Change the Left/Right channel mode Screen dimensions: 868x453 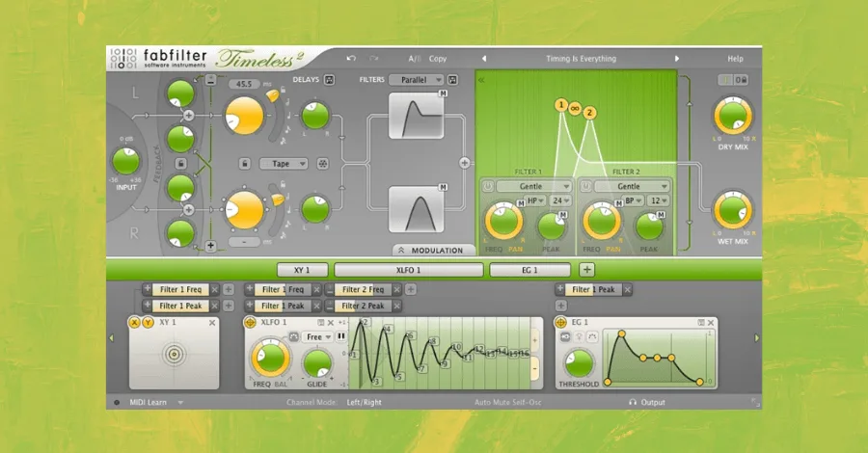coord(365,402)
